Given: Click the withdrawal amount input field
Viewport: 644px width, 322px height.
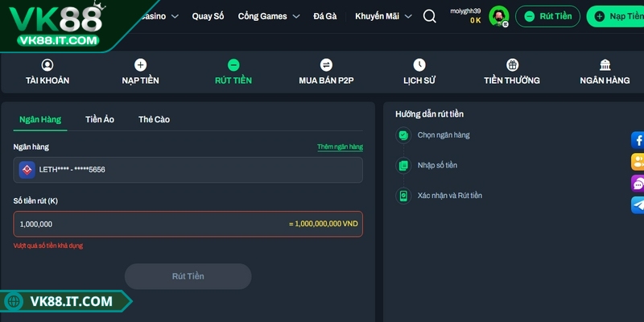Looking at the screenshot, I should click(188, 224).
